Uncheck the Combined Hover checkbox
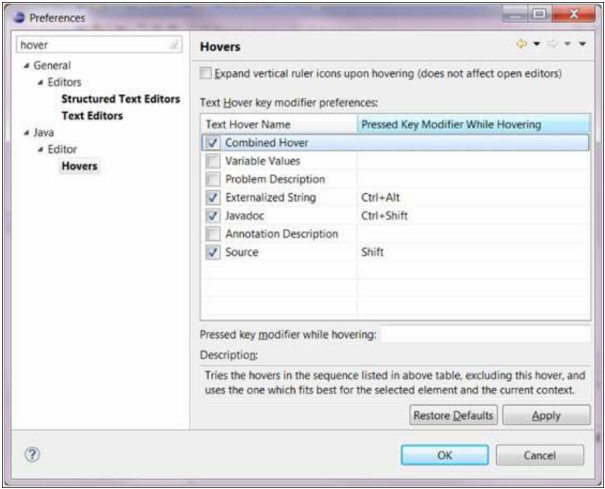605x489 pixels. pyautogui.click(x=213, y=143)
